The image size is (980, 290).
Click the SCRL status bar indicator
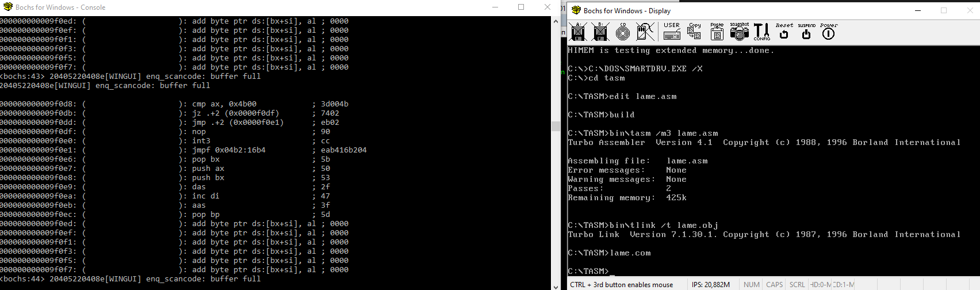coord(797,284)
